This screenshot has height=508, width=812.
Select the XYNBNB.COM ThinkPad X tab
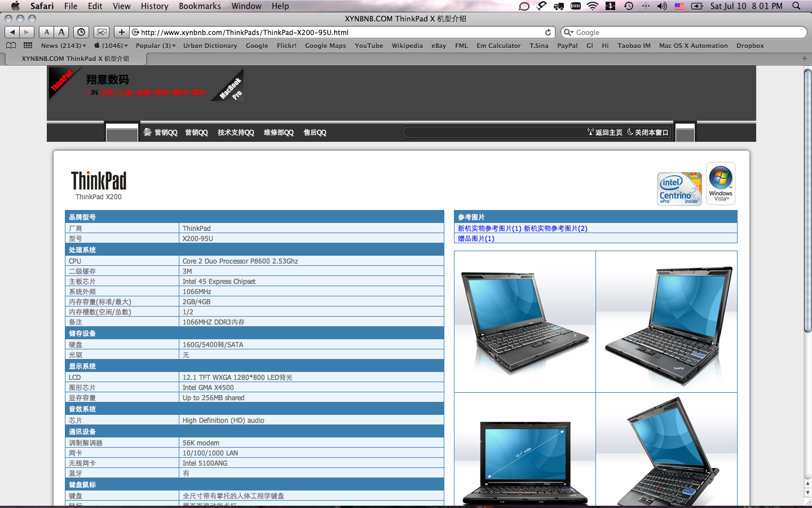click(x=75, y=59)
